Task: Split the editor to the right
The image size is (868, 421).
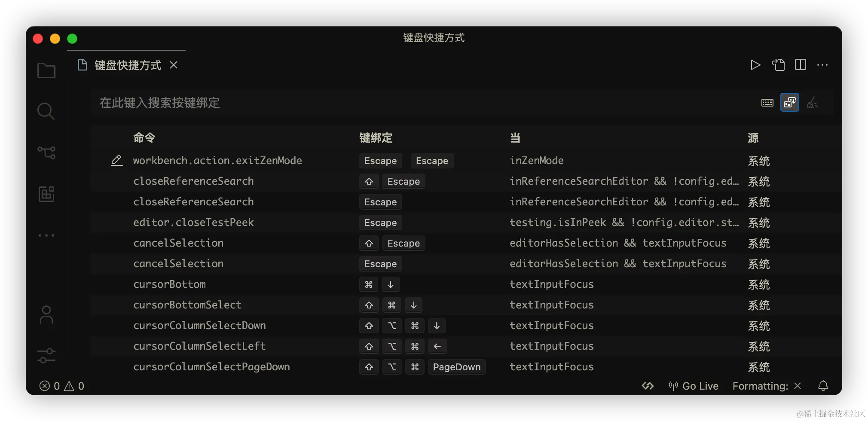Action: pyautogui.click(x=801, y=65)
